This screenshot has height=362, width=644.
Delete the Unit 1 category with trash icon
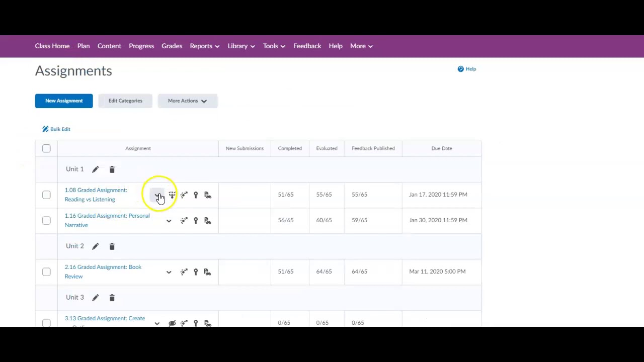[x=112, y=169]
